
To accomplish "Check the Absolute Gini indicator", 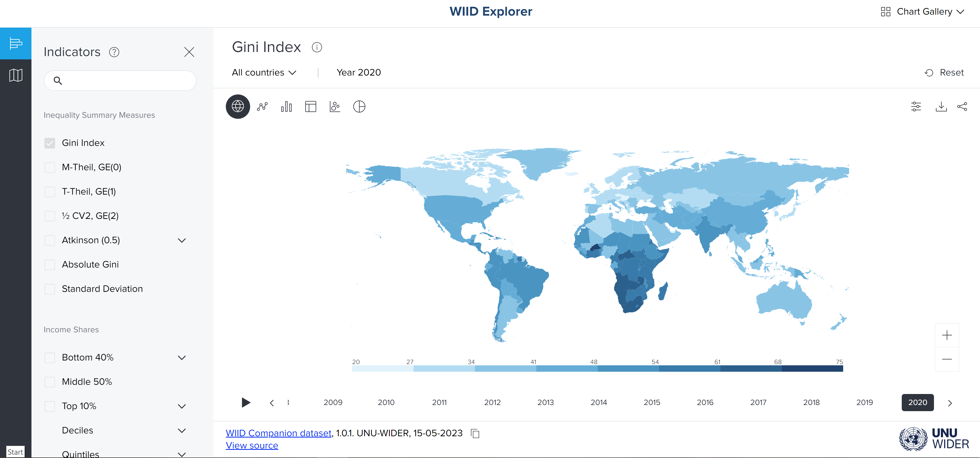I will 50,265.
